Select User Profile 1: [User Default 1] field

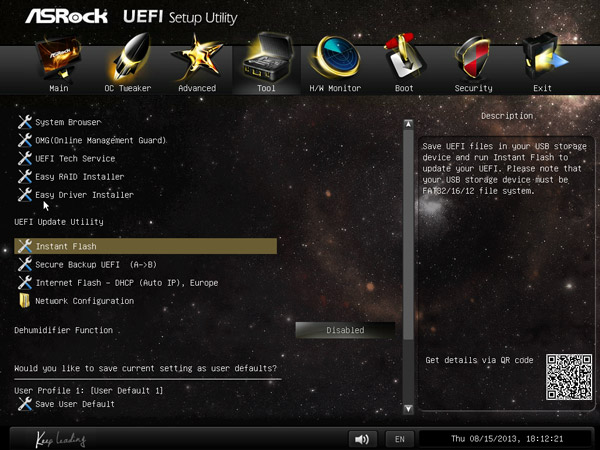(x=88, y=390)
